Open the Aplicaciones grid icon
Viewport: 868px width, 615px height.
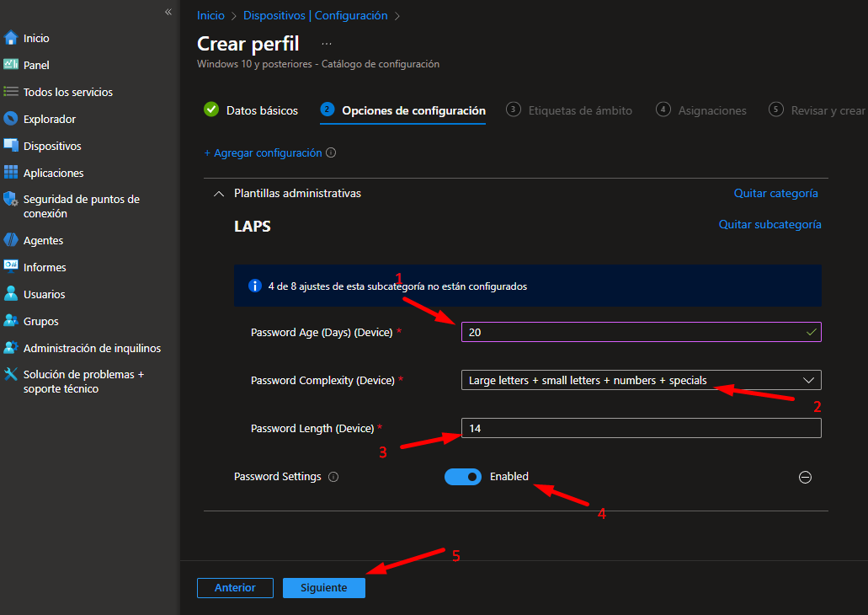tap(11, 173)
